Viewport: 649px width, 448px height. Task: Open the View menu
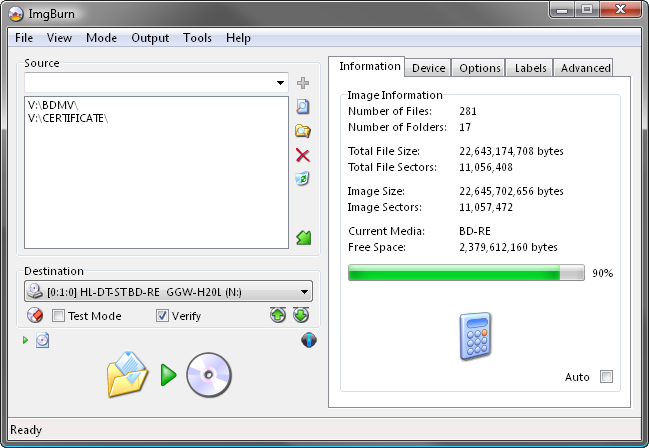coord(59,38)
